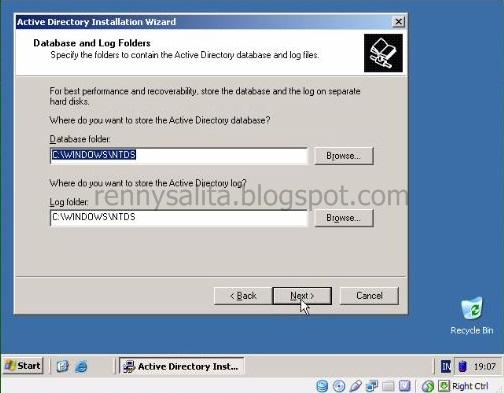Click the VirtualBox virtualization V status icon

coord(405,386)
